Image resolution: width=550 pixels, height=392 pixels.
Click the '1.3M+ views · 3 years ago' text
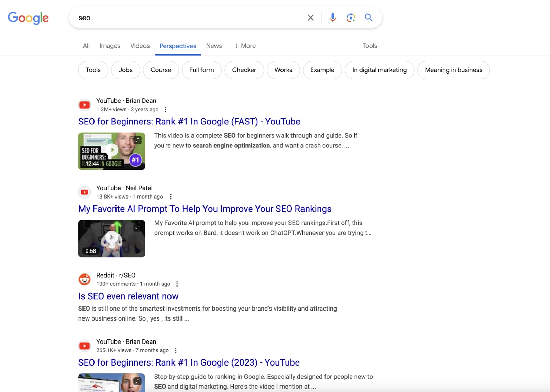(x=128, y=109)
